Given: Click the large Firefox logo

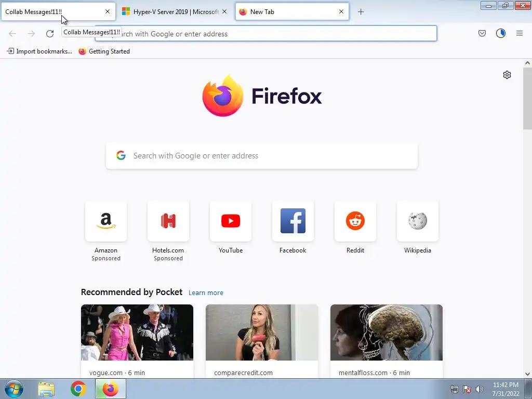Looking at the screenshot, I should click(x=223, y=96).
